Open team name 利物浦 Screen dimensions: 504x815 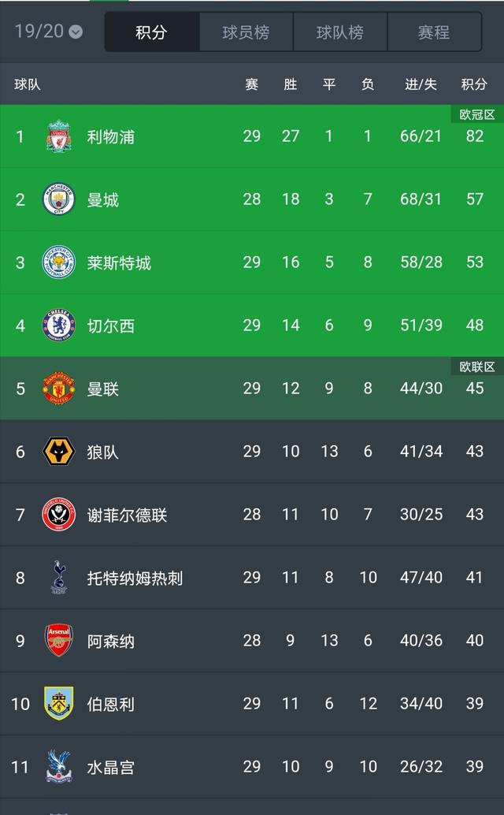coord(110,136)
